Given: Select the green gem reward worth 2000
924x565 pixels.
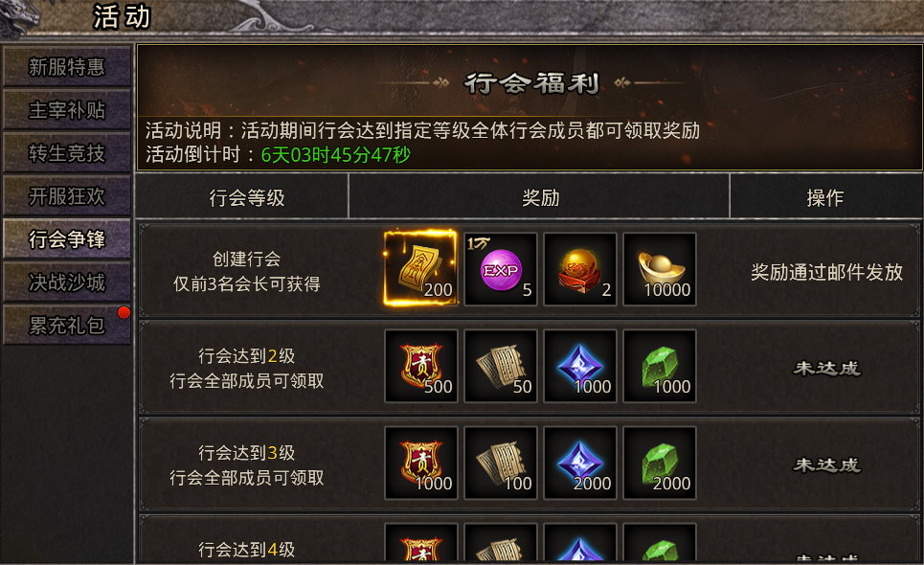Looking at the screenshot, I should (x=660, y=463).
